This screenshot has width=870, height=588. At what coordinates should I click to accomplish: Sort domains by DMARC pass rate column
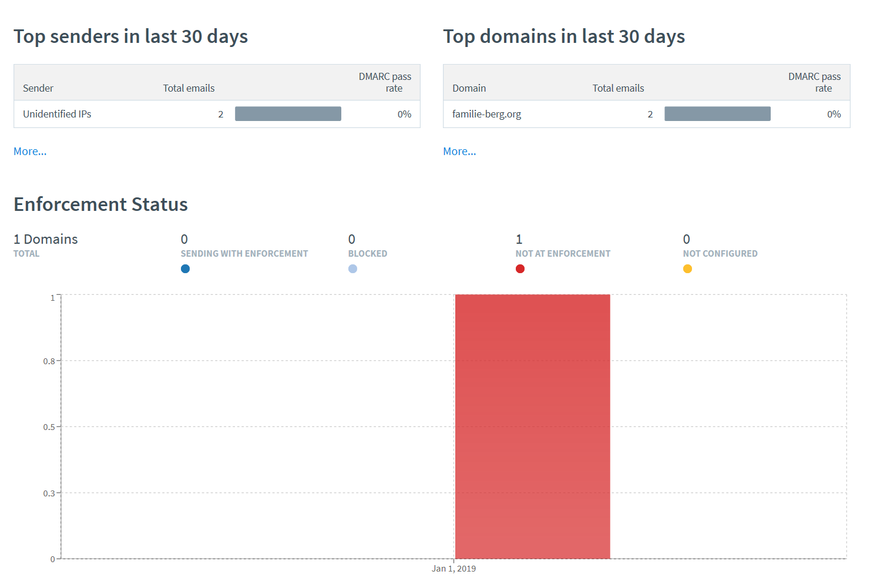(x=815, y=82)
